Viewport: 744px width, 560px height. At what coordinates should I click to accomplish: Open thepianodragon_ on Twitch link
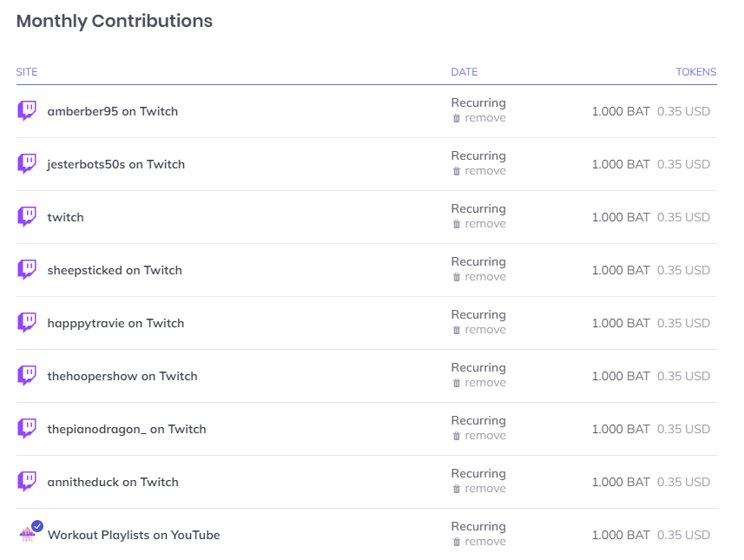click(127, 429)
